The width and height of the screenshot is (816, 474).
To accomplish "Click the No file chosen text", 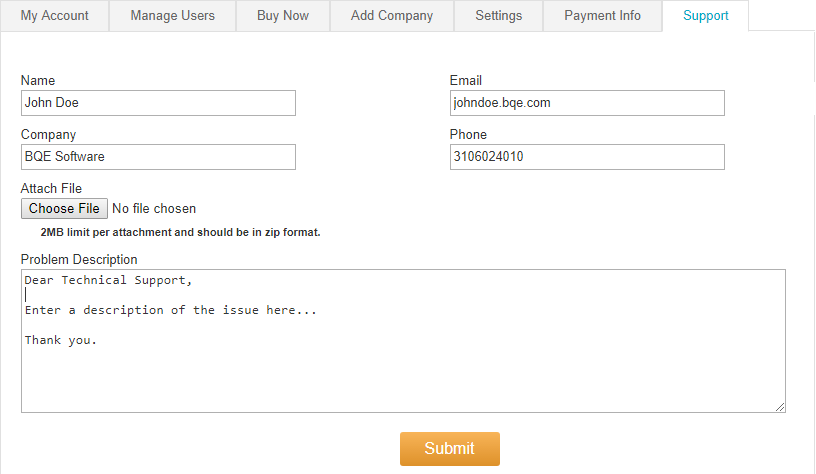I will [154, 209].
